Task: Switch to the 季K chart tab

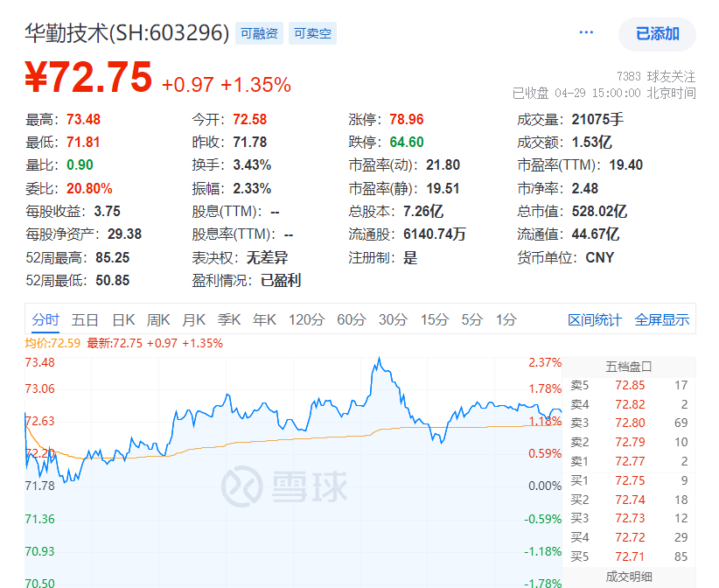Action: pyautogui.click(x=229, y=319)
